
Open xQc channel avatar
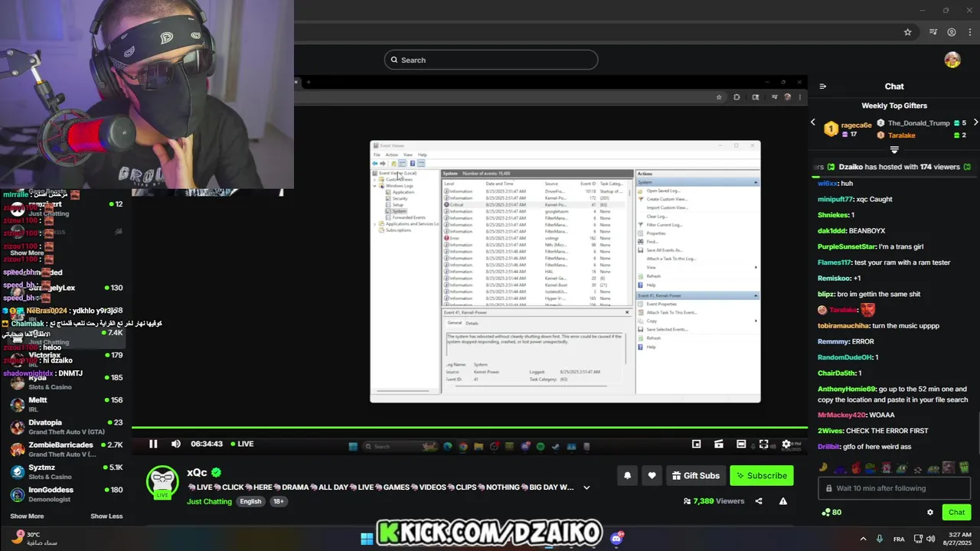pyautogui.click(x=162, y=482)
